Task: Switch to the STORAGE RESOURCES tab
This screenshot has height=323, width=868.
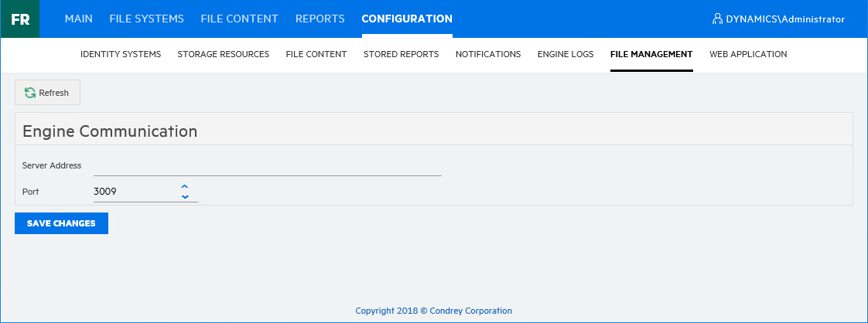Action: [x=224, y=55]
